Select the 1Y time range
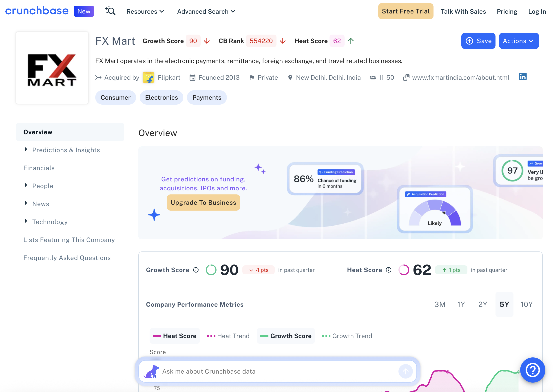This screenshot has width=553, height=392. (461, 304)
